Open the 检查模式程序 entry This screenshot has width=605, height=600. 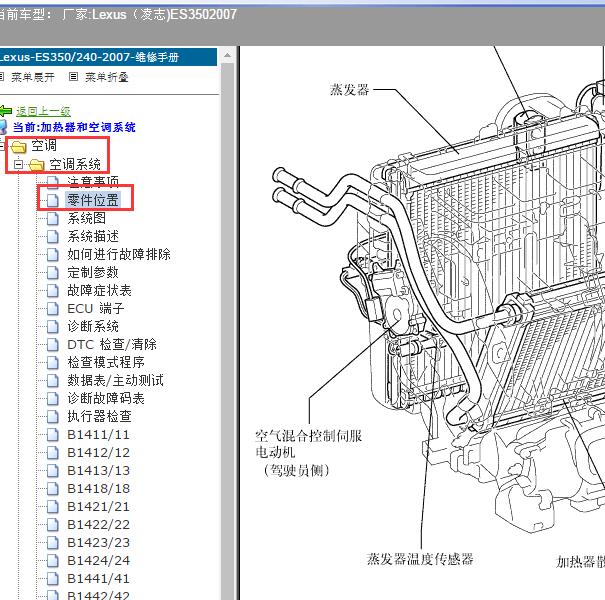coord(106,362)
